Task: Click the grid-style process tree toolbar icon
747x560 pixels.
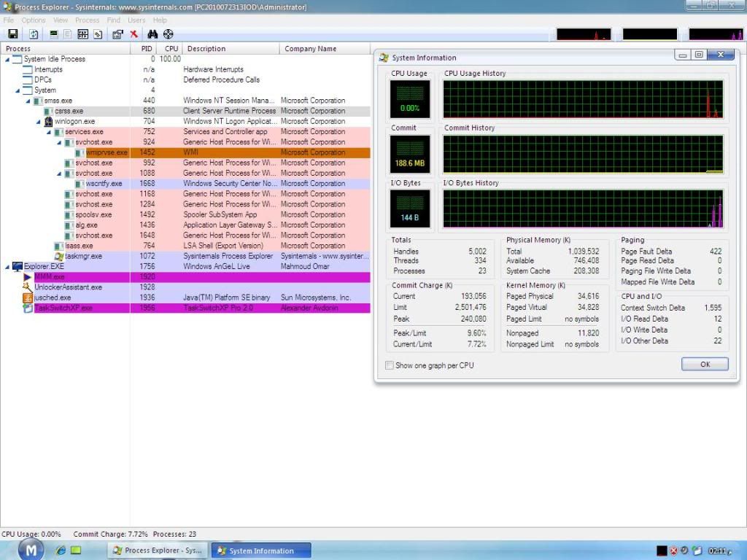Action: click(83, 34)
